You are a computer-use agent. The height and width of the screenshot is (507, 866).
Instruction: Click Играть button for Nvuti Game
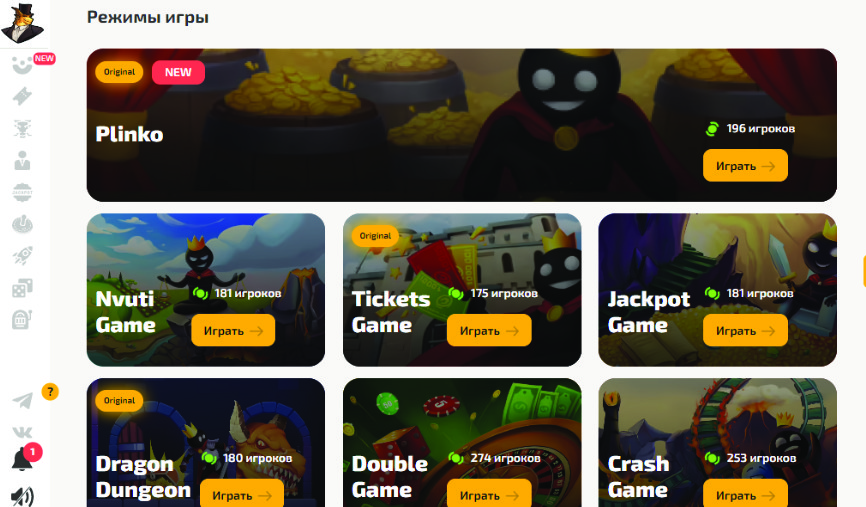pos(233,330)
